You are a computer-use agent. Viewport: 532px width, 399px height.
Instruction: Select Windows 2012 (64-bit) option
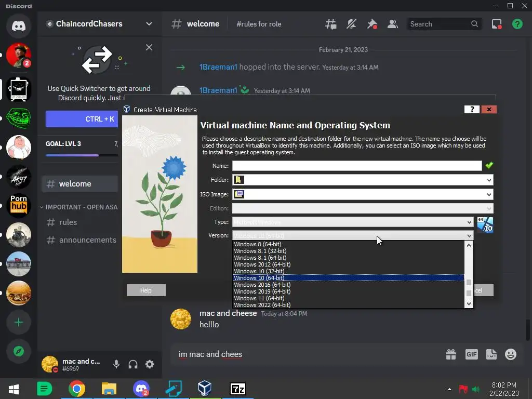(348, 264)
